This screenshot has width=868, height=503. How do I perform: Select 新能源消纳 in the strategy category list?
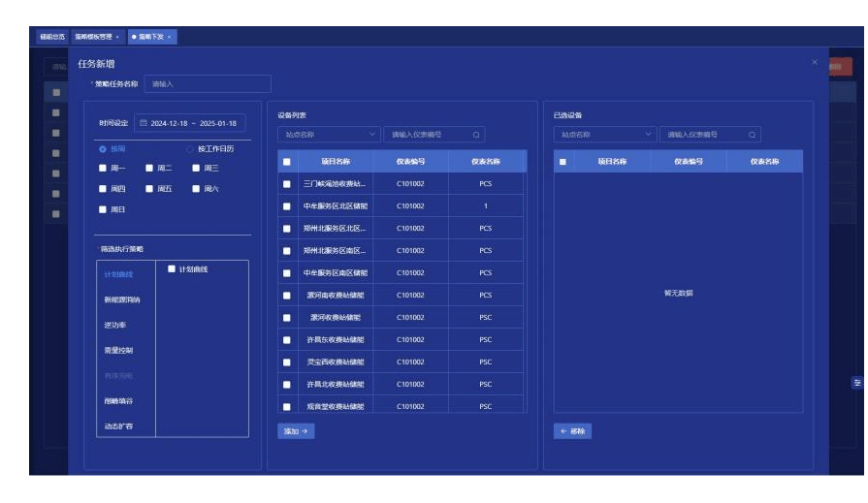click(x=122, y=299)
